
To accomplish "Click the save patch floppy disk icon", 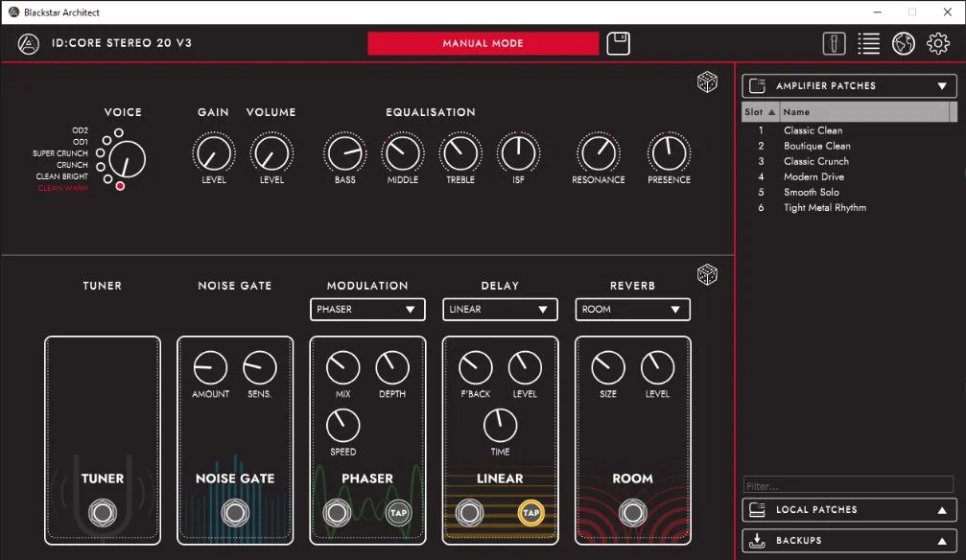I will click(619, 43).
